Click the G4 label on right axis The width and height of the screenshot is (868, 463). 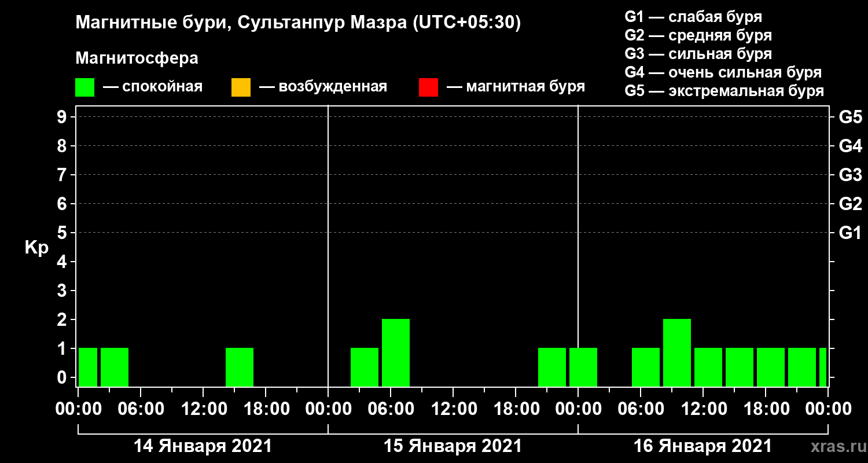[850, 146]
